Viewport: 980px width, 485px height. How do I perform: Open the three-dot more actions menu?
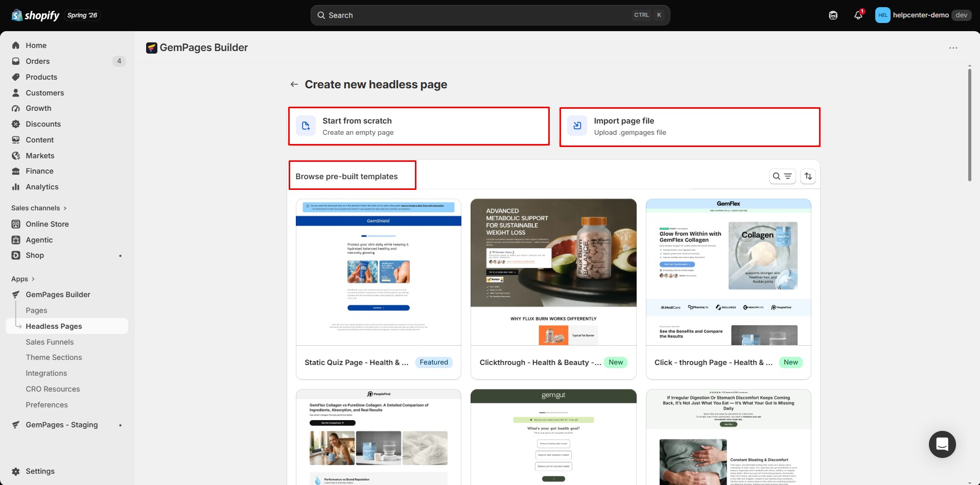point(953,48)
